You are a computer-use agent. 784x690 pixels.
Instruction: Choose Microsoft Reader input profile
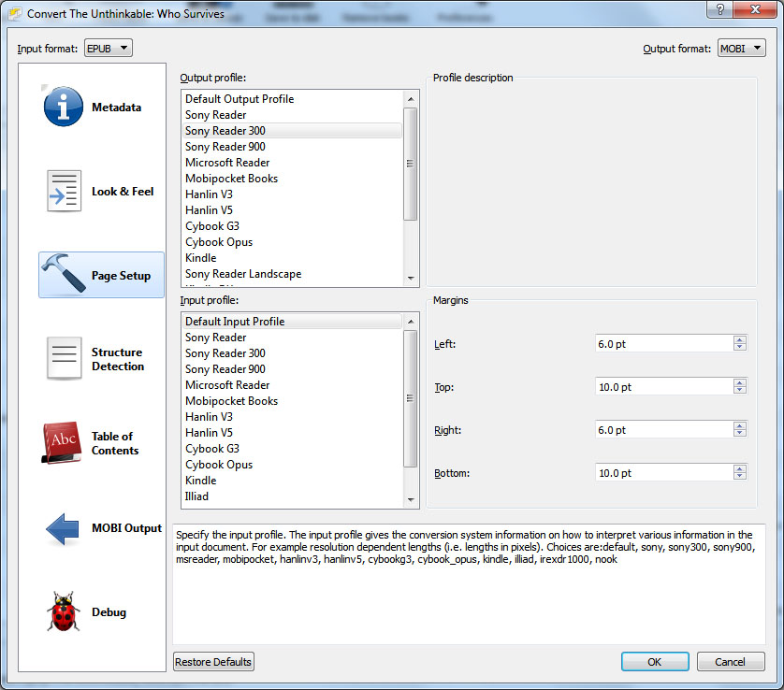coord(292,385)
